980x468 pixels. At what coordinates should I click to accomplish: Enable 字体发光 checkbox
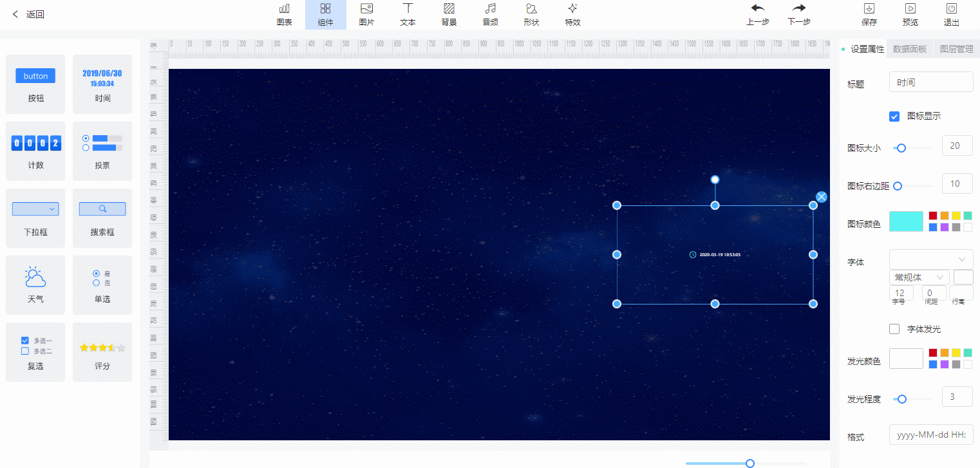click(894, 329)
